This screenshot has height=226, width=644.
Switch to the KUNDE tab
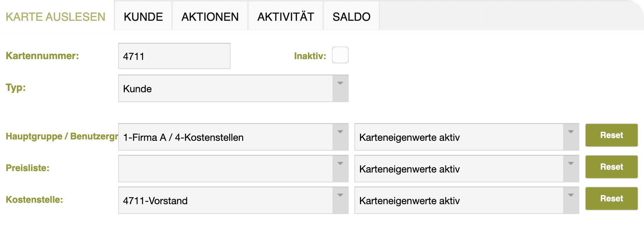[143, 17]
